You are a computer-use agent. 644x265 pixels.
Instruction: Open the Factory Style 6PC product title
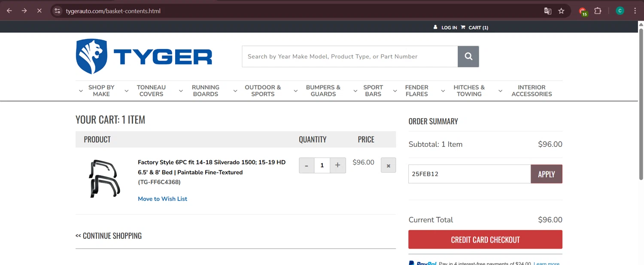pyautogui.click(x=212, y=167)
